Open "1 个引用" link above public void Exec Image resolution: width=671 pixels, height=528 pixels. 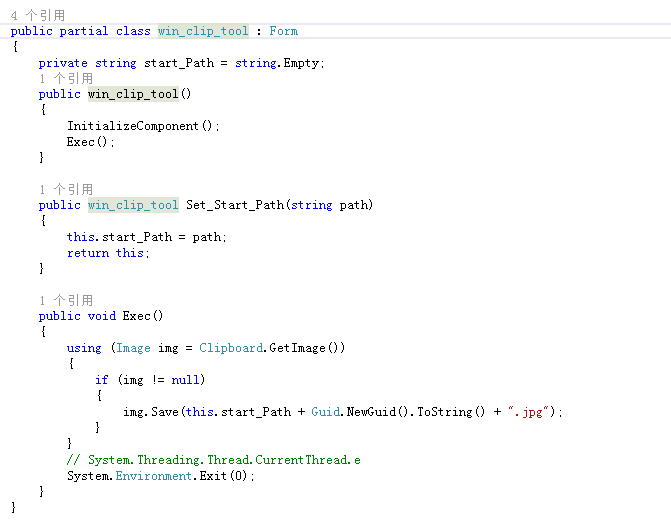tap(66, 300)
